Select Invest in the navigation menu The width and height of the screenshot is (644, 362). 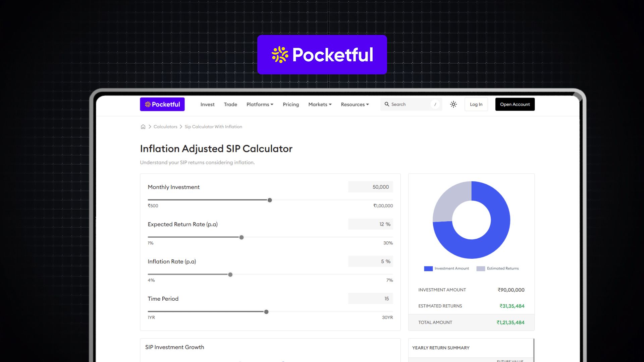tap(207, 104)
